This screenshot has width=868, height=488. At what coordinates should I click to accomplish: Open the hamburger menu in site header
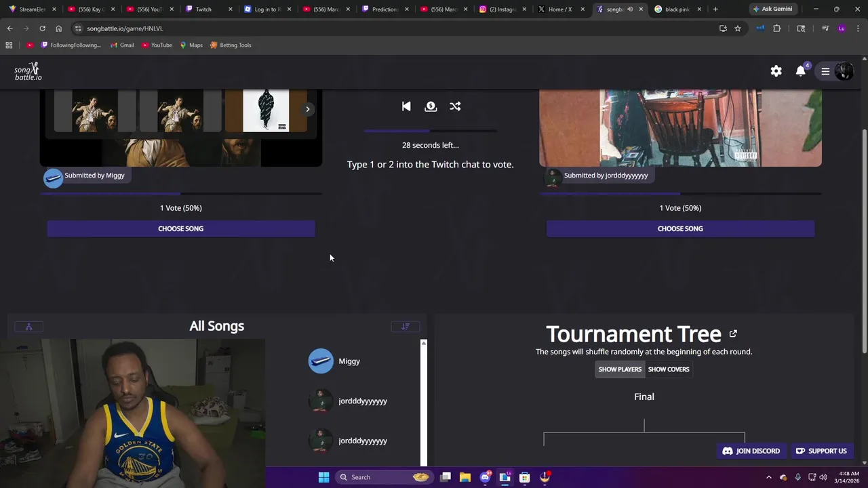point(825,71)
